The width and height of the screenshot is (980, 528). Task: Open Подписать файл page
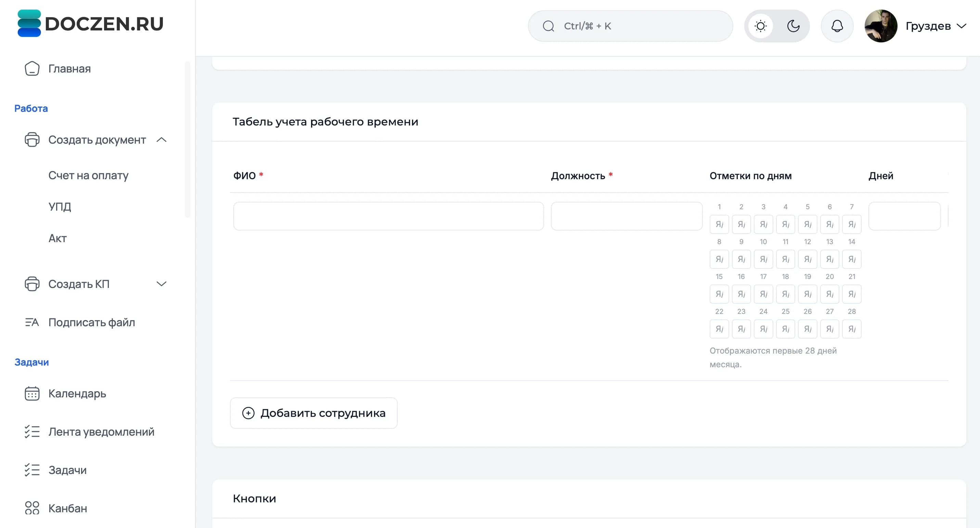click(x=92, y=322)
